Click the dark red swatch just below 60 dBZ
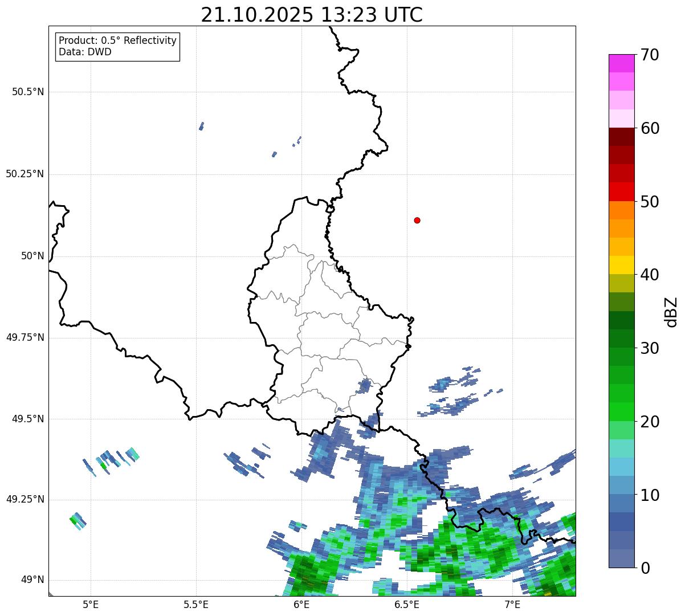The height and width of the screenshot is (616, 685). (x=621, y=137)
